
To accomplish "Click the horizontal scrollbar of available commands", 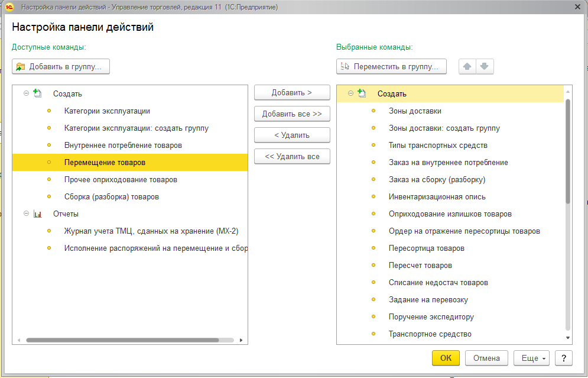I will (122, 340).
